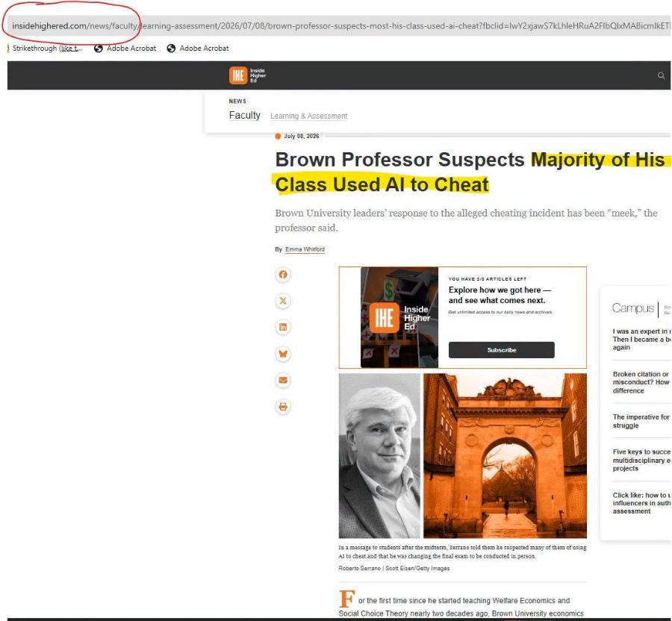This screenshot has height=621, width=672.
Task: Open the first Adobe Acrobat bookmark
Action: coord(125,49)
